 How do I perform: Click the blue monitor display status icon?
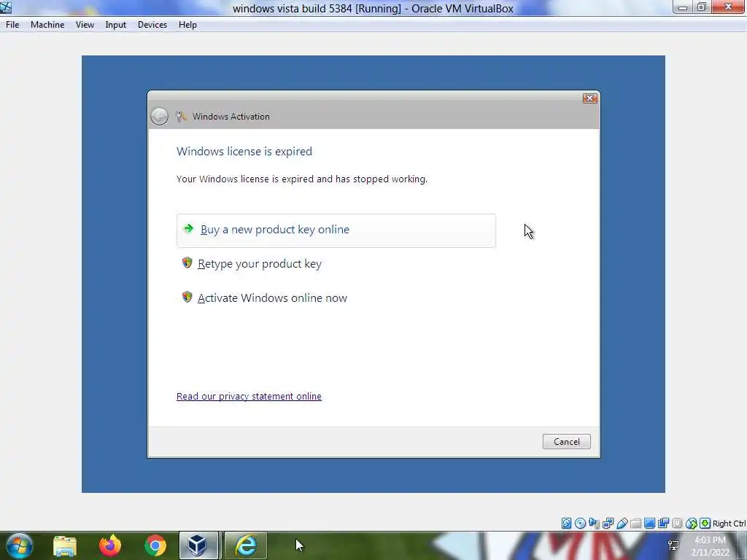649,524
